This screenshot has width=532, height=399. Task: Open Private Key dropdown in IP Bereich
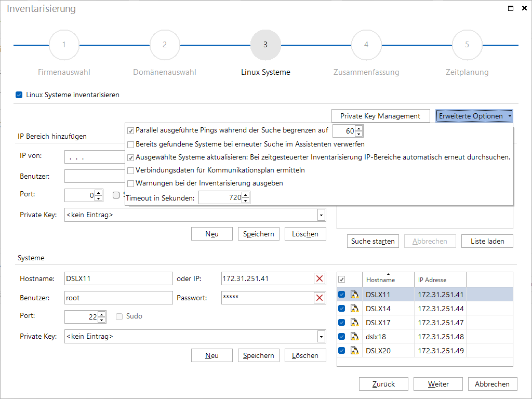click(321, 215)
